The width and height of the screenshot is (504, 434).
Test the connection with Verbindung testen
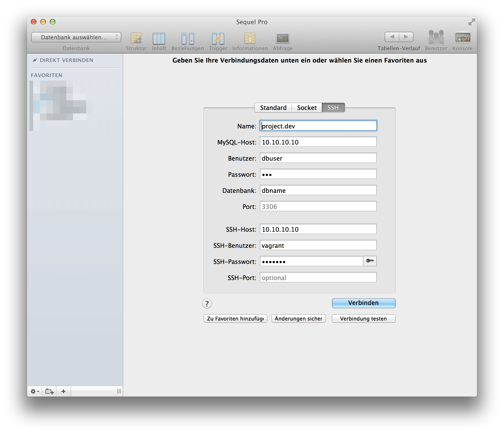(x=363, y=318)
